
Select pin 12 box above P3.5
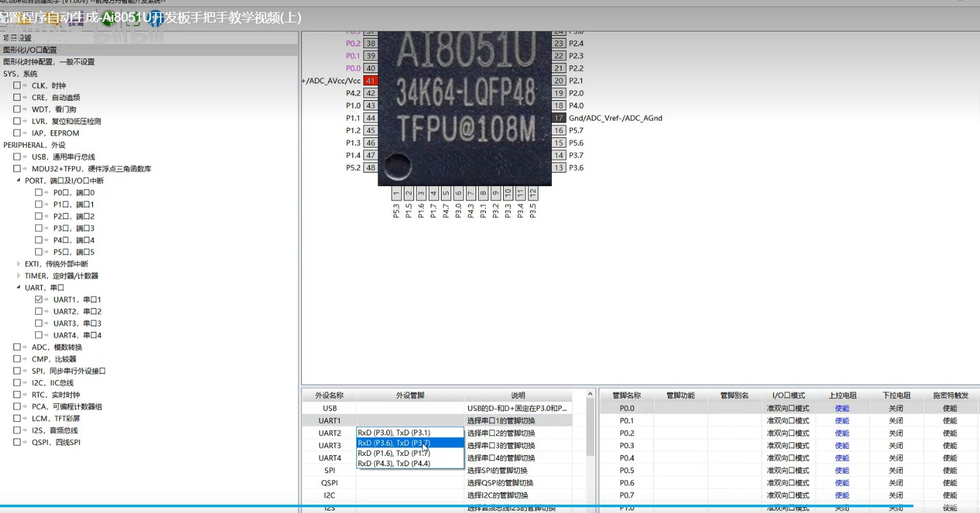point(533,193)
